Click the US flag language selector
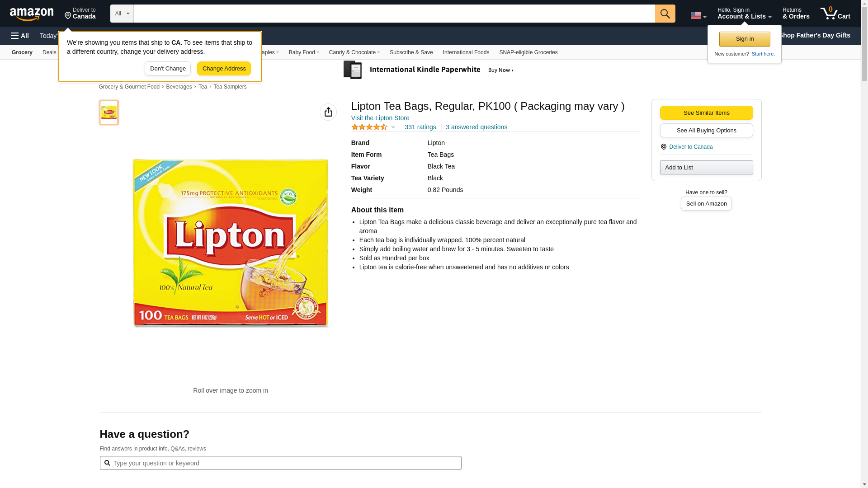This screenshot has width=868, height=488. 698,15
